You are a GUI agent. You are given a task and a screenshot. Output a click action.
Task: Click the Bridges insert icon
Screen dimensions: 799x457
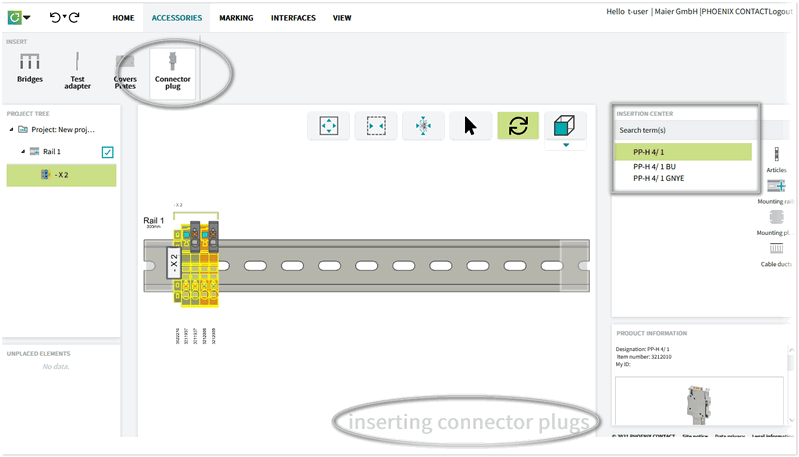click(30, 68)
